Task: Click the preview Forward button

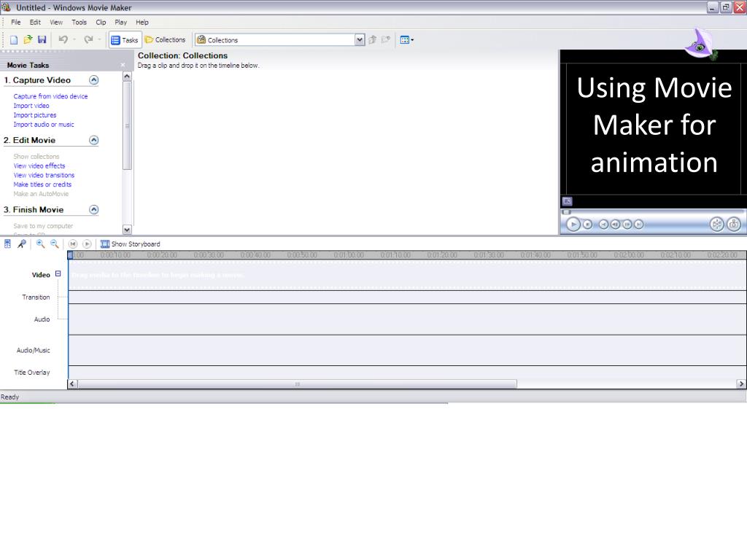Action: [639, 225]
